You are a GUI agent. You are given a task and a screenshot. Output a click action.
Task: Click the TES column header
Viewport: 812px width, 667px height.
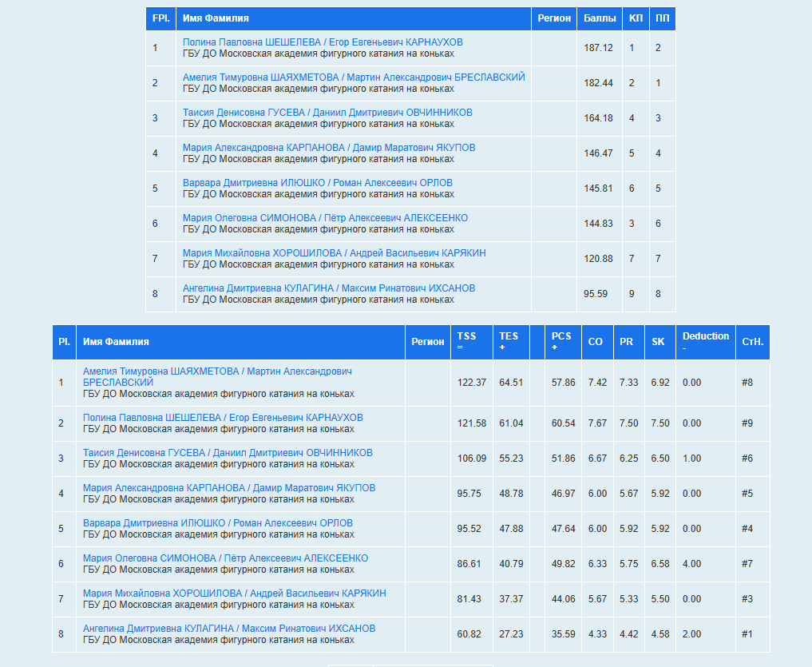511,342
